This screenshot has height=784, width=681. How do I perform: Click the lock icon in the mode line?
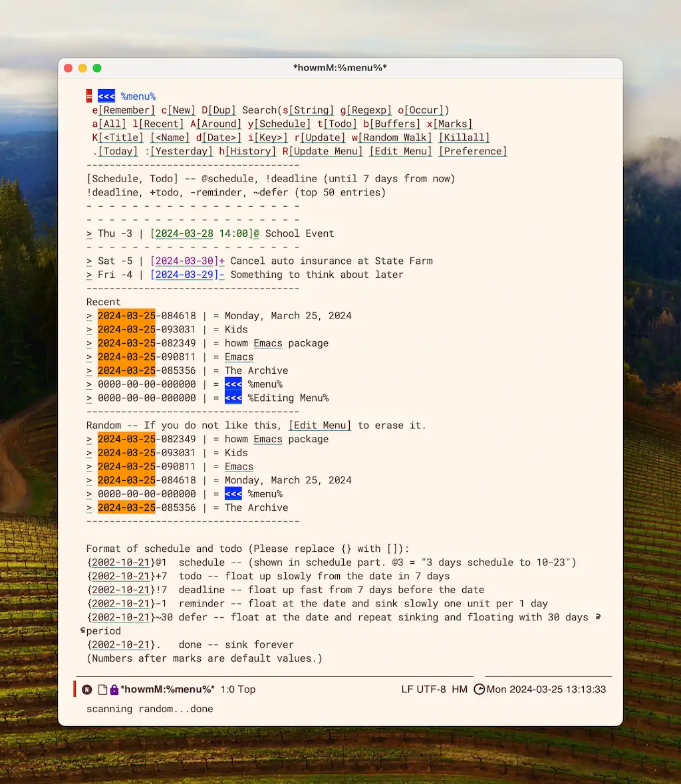(114, 690)
